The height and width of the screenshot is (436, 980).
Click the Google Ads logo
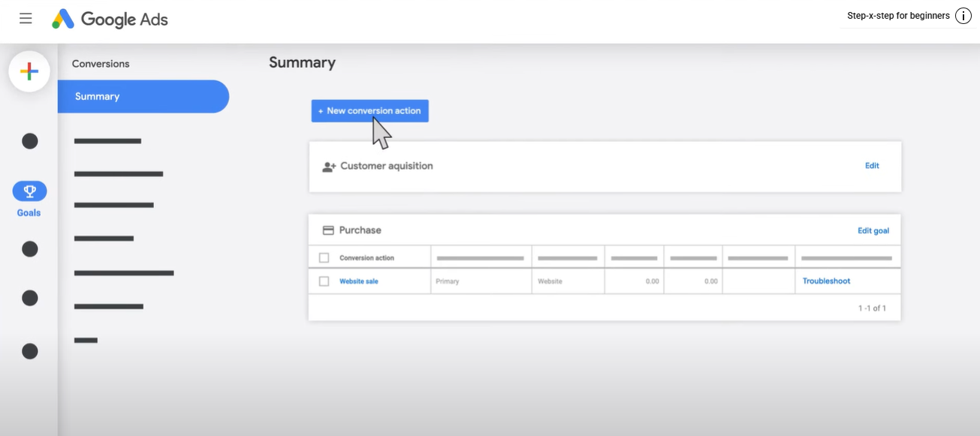[x=110, y=20]
